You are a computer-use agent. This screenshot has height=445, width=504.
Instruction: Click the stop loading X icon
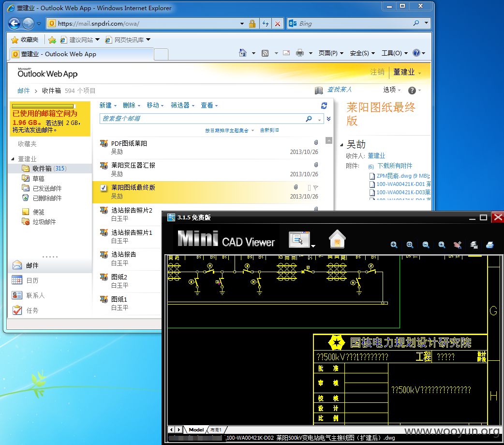click(x=278, y=24)
